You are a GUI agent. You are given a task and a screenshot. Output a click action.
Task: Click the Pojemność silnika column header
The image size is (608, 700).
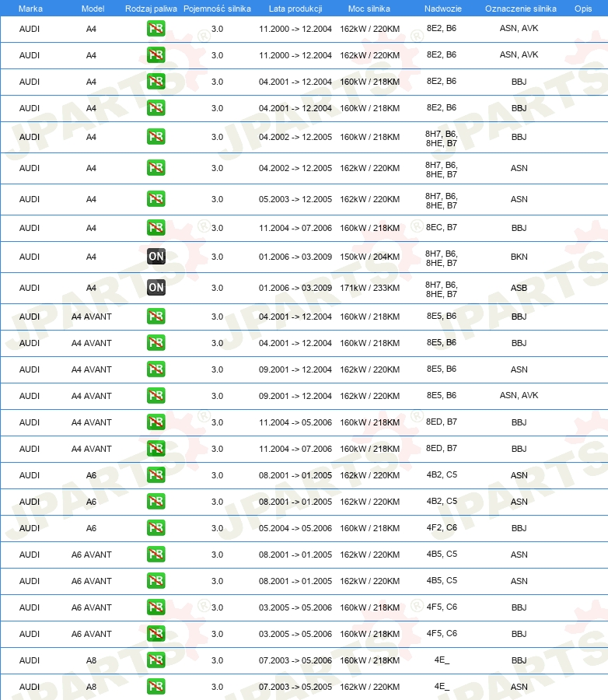point(217,9)
